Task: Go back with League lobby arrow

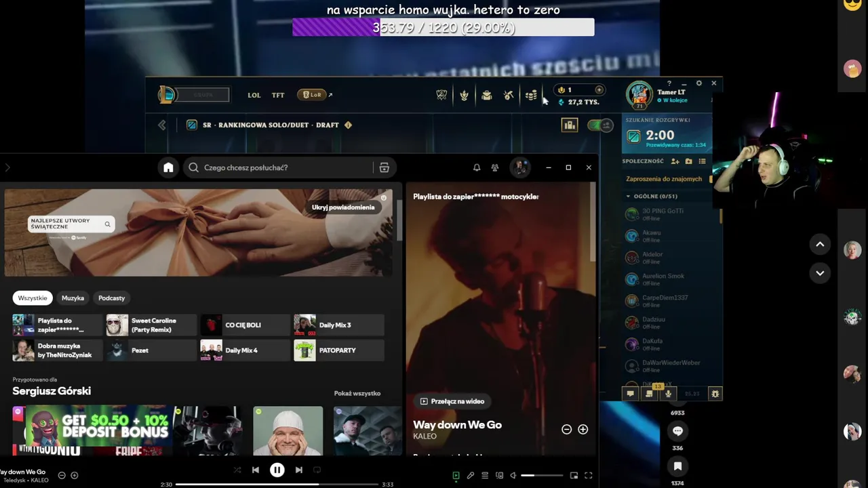Action: pyautogui.click(x=162, y=125)
